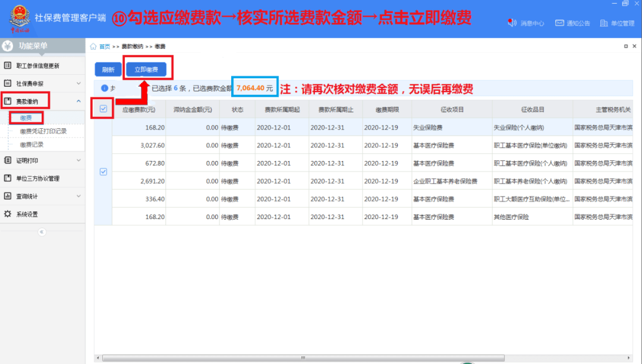Click the 刷新 button
The image size is (642, 364).
(108, 69)
